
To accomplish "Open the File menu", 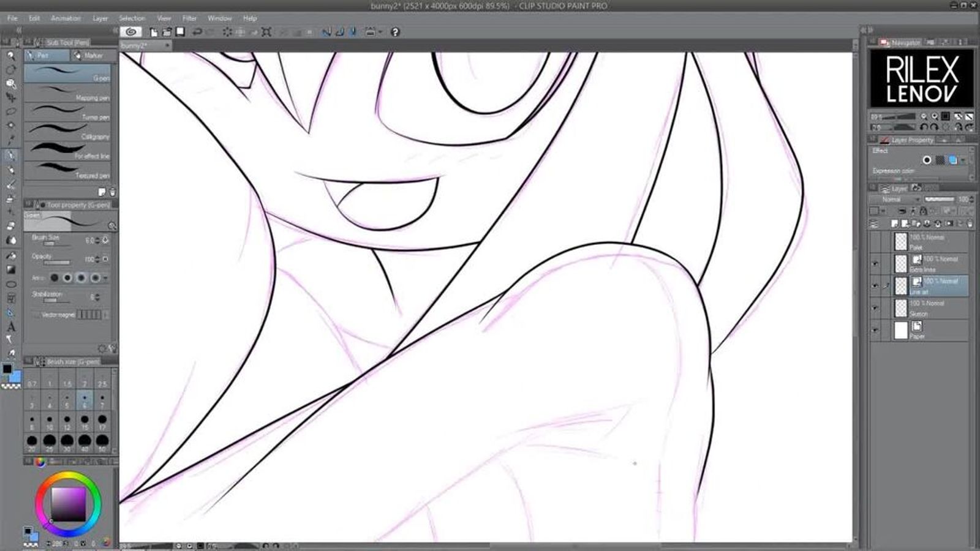I will (12, 18).
